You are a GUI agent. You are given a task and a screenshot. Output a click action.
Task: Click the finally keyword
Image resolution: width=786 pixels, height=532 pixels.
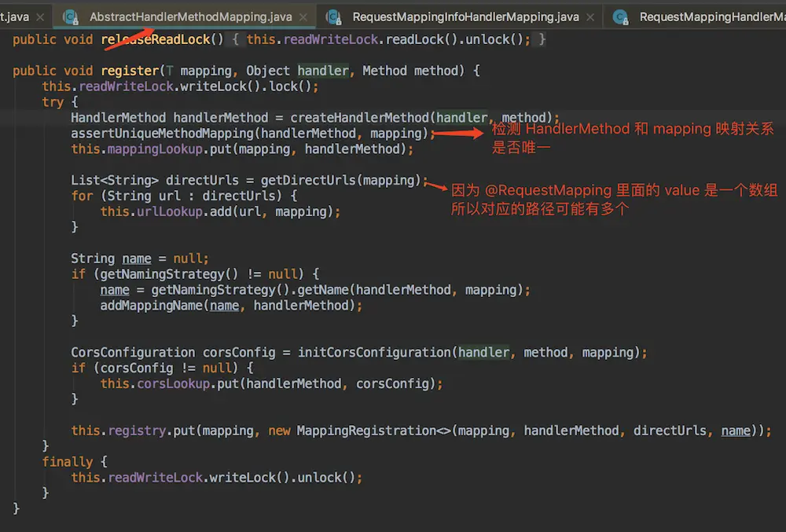click(68, 462)
